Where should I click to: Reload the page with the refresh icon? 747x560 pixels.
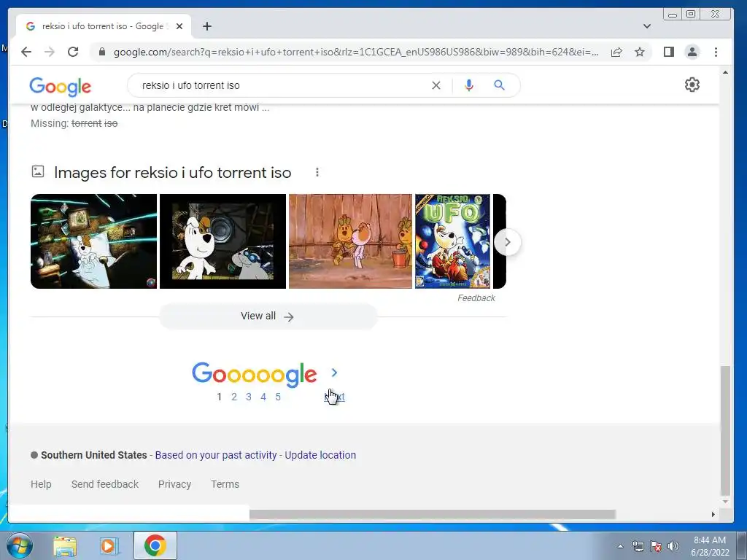point(73,52)
